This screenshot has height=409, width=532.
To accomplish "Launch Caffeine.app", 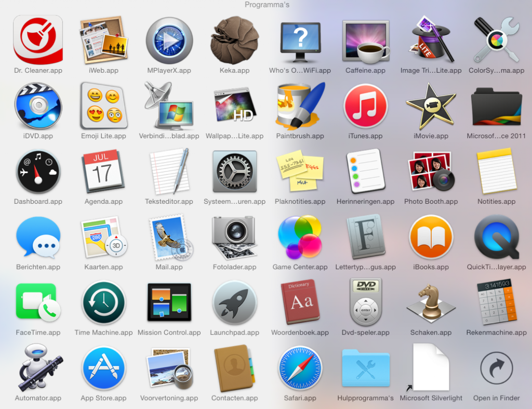I will click(x=365, y=42).
